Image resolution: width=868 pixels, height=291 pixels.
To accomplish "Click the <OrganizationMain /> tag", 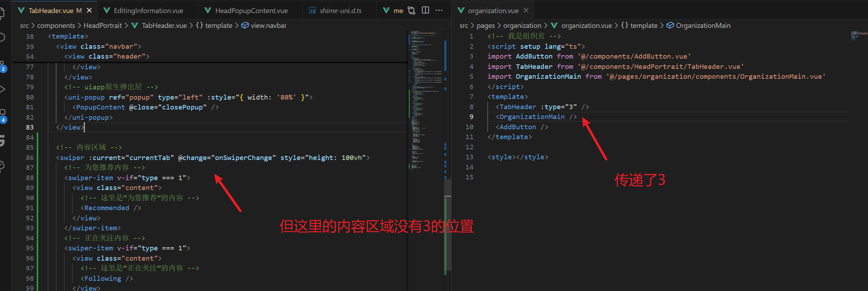I will click(x=536, y=117).
